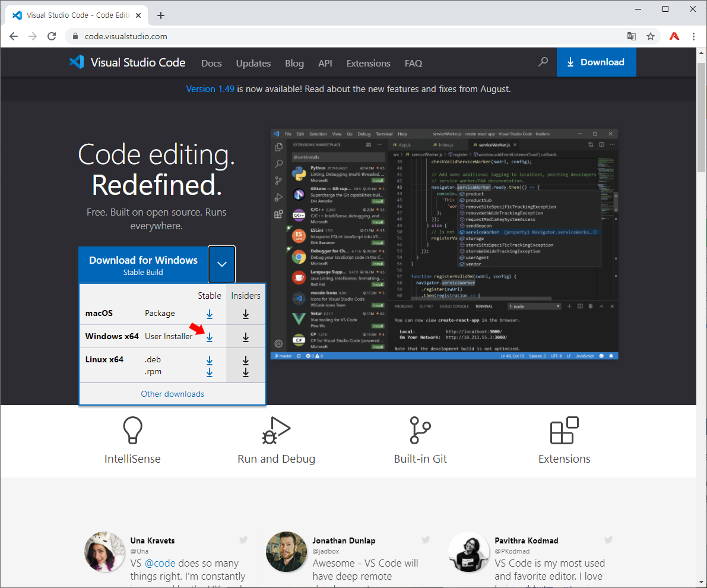Download Windows x64 Insiders installer
Viewport: 707px width, 588px height.
pyautogui.click(x=246, y=337)
